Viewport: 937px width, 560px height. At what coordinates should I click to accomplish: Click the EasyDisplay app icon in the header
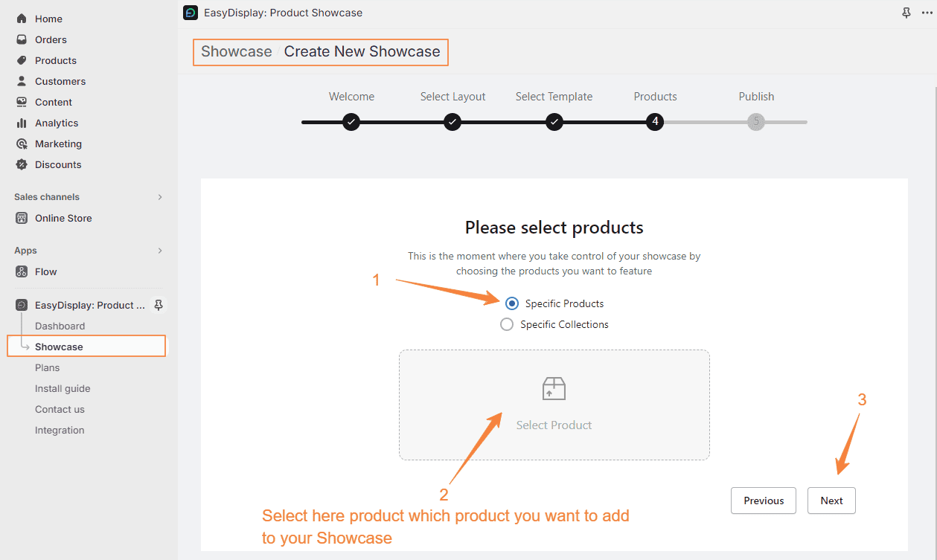pos(191,13)
